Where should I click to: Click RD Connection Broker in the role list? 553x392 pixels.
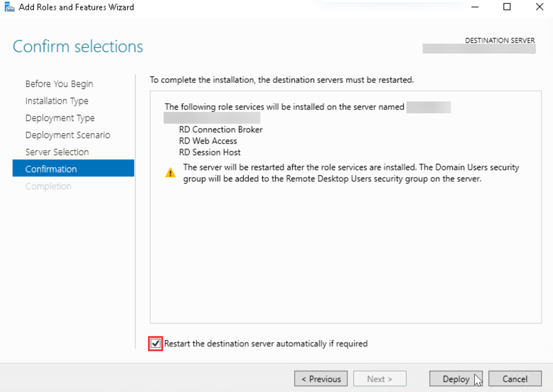coord(220,129)
